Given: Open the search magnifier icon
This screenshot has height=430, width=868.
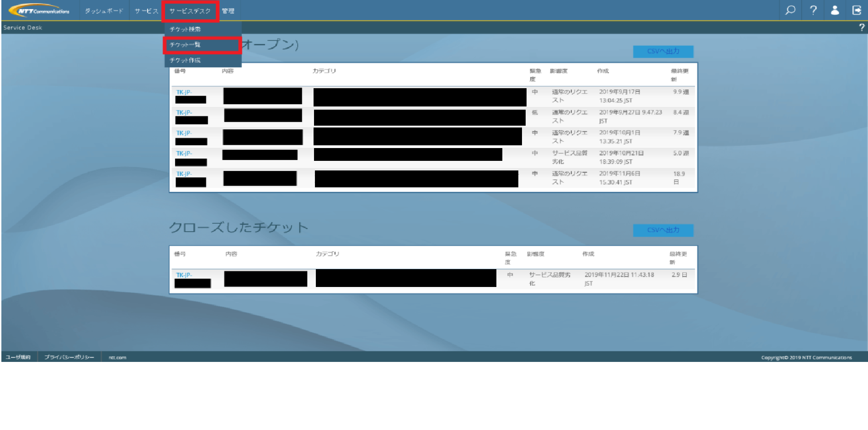Looking at the screenshot, I should click(x=790, y=10).
